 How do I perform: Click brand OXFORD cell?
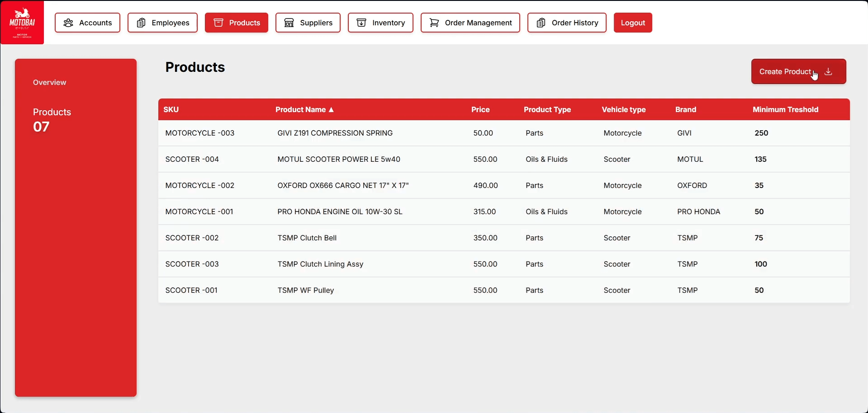692,185
